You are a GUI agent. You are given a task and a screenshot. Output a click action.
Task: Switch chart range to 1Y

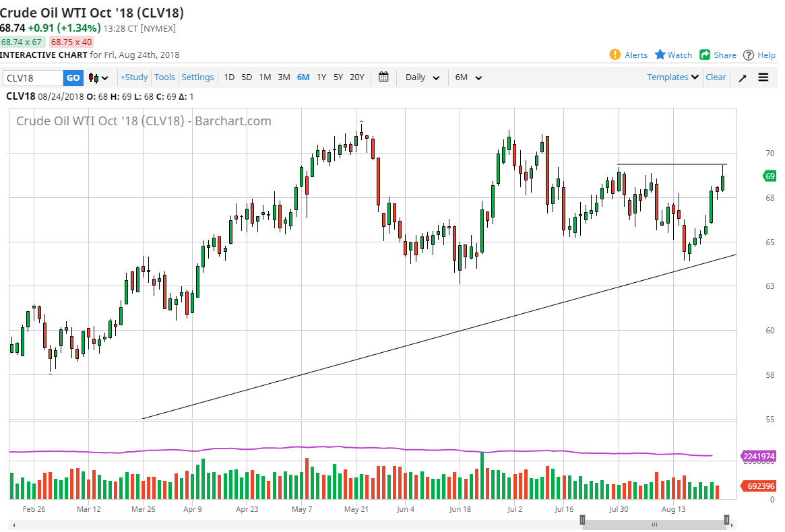point(321,77)
